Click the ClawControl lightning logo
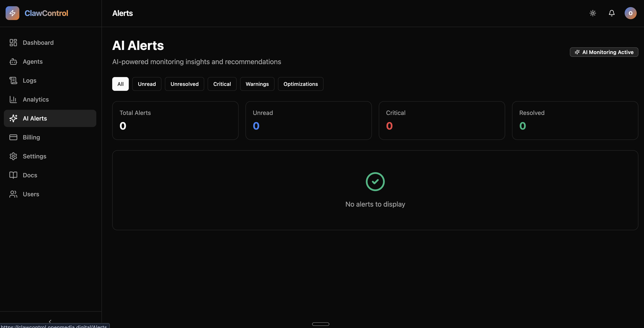 12,13
